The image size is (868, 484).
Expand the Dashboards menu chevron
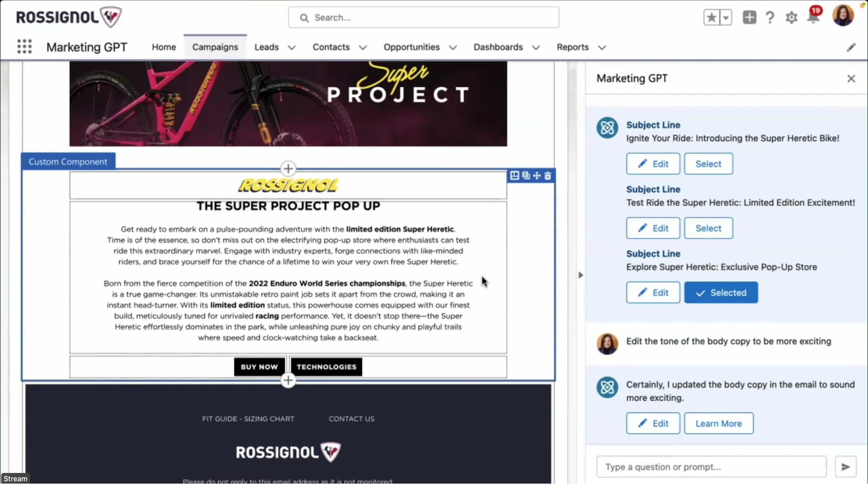tap(536, 47)
